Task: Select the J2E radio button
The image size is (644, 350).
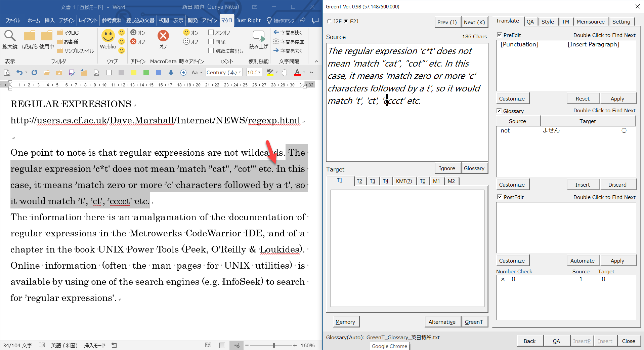Action: (x=329, y=21)
